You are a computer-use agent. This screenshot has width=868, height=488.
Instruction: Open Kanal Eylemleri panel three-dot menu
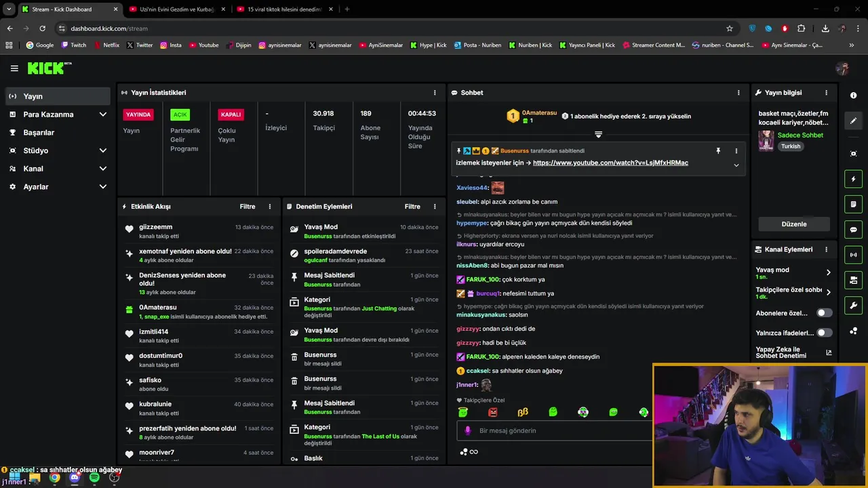(826, 249)
